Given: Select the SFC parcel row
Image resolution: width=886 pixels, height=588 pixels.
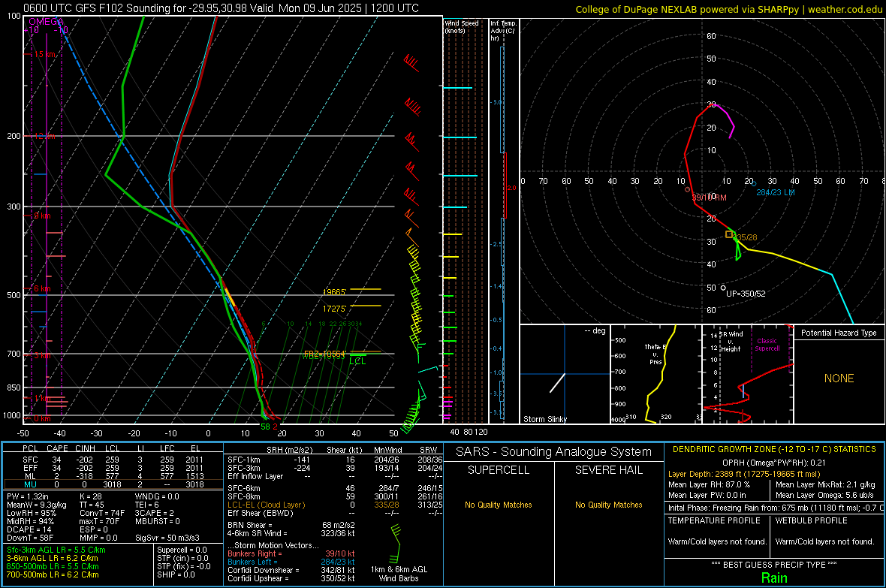Looking at the screenshot, I should pyautogui.click(x=113, y=460).
